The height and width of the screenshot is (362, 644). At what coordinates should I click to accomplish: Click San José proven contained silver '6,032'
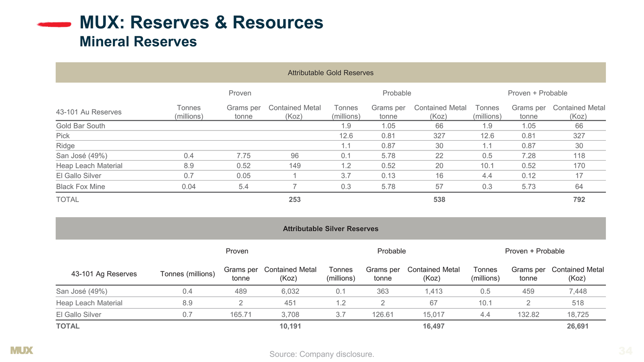click(x=290, y=291)
